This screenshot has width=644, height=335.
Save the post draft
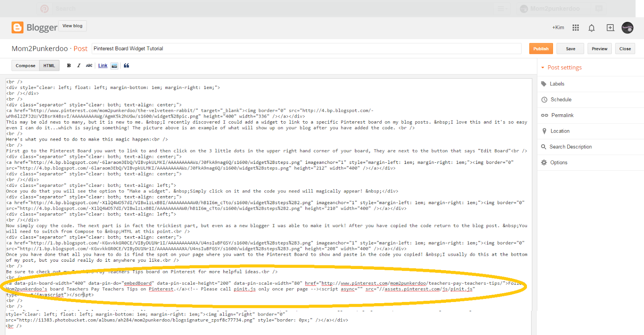pos(570,49)
